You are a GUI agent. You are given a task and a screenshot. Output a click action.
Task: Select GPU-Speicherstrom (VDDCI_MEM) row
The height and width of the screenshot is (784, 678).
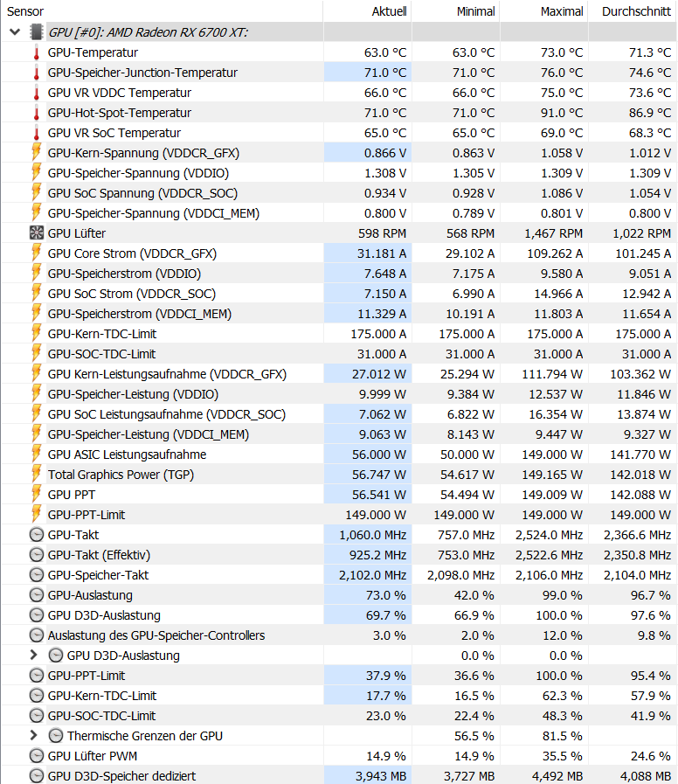coord(338,314)
